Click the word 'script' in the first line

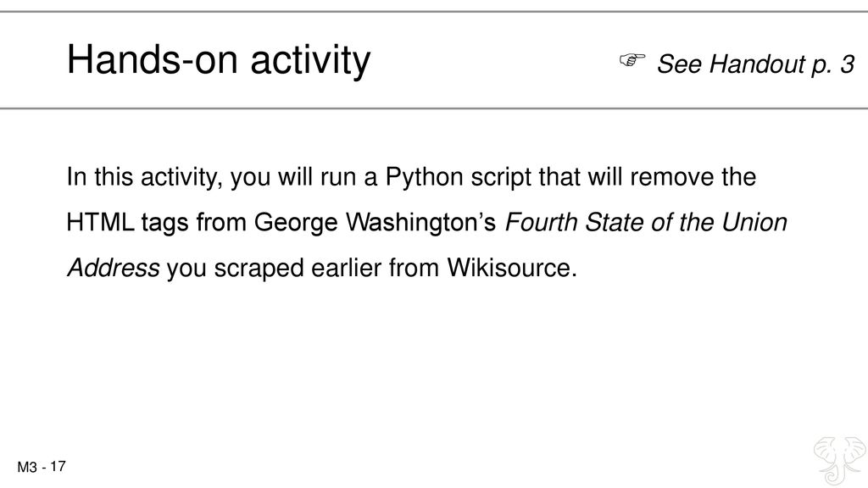click(x=501, y=178)
